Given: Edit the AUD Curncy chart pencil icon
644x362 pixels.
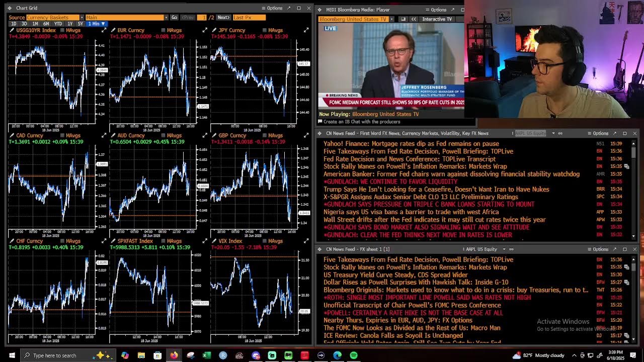Looking at the screenshot, I should 113,136.
